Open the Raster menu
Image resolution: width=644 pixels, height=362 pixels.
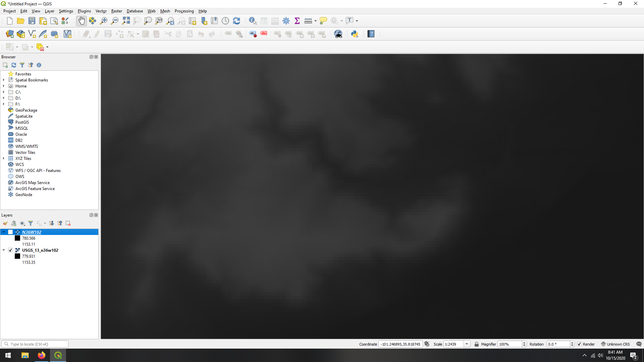click(x=116, y=11)
